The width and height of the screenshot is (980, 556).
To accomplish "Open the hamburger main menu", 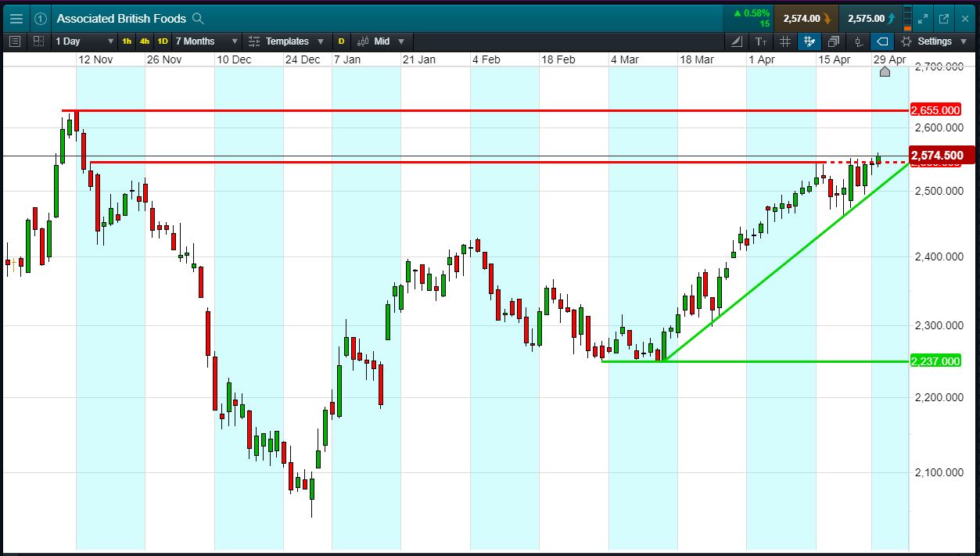I will click(x=16, y=18).
